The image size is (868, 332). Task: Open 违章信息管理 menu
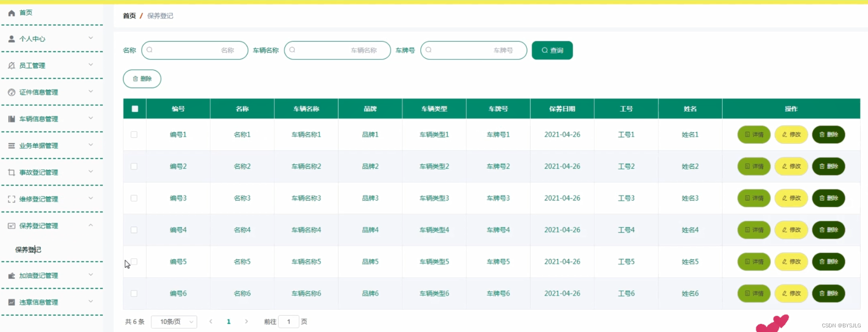(39, 302)
